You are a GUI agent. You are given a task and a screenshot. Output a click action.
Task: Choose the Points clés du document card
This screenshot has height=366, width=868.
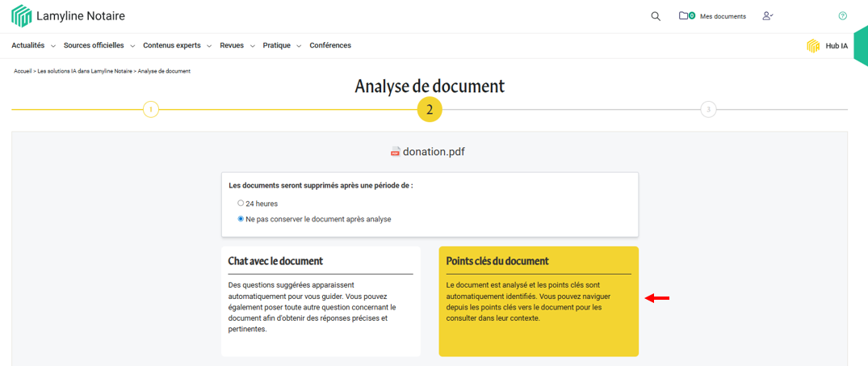coord(539,301)
